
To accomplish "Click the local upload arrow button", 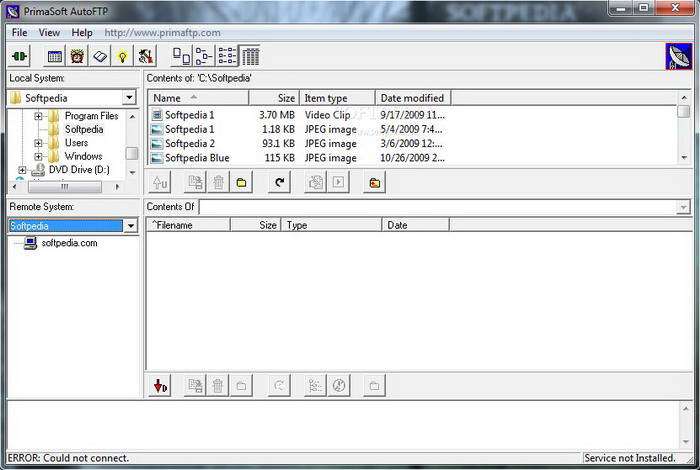I will point(160,183).
